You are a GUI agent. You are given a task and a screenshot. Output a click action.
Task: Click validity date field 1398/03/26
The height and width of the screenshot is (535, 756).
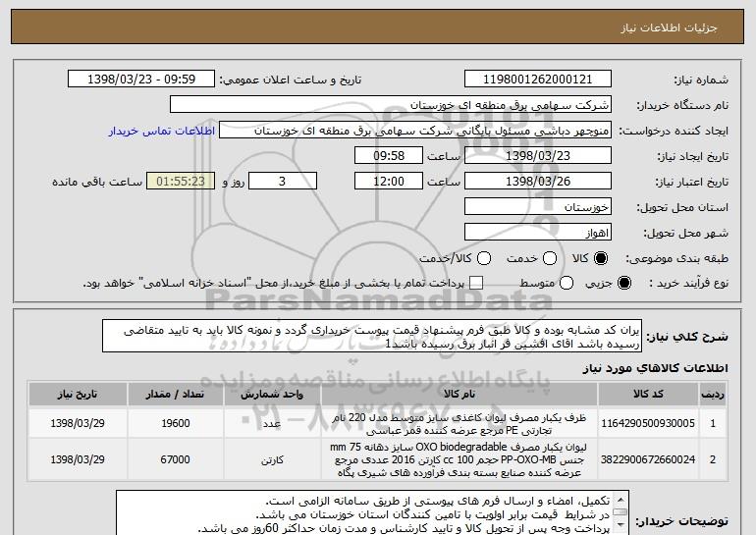click(538, 182)
